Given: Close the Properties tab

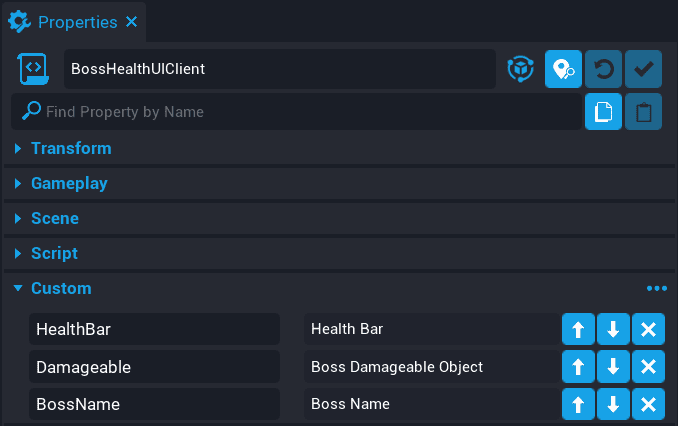Looking at the screenshot, I should 132,20.
